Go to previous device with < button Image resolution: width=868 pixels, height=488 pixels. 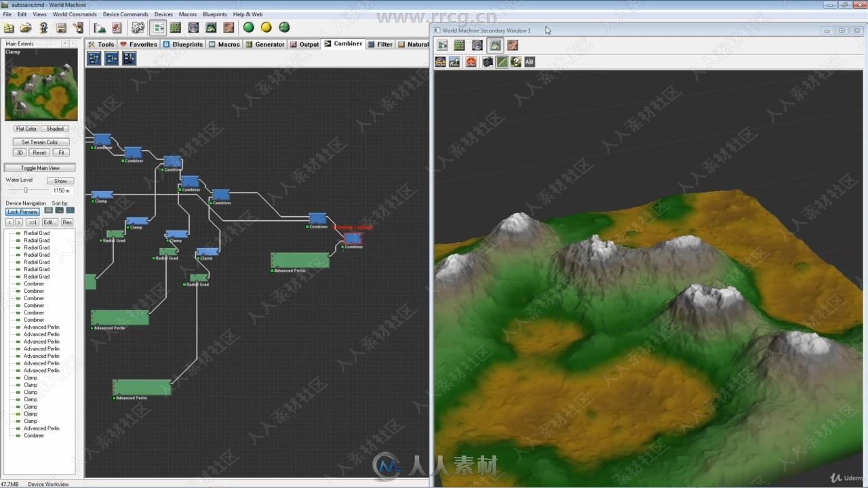tap(9, 222)
